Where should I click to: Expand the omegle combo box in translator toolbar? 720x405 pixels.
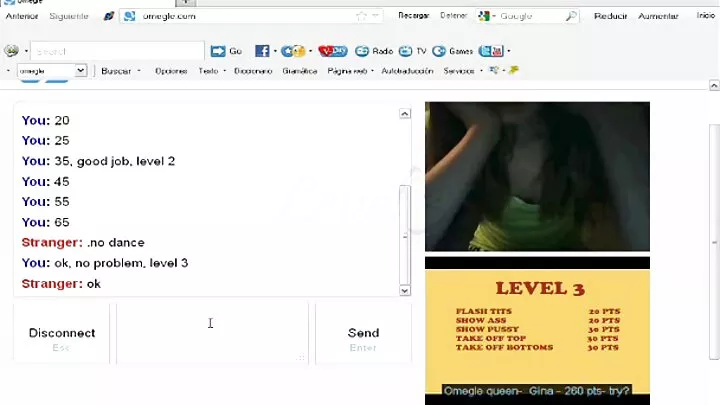(81, 71)
